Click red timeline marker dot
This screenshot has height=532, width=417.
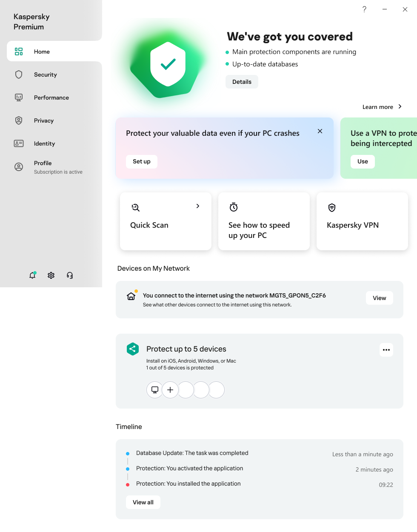(128, 484)
